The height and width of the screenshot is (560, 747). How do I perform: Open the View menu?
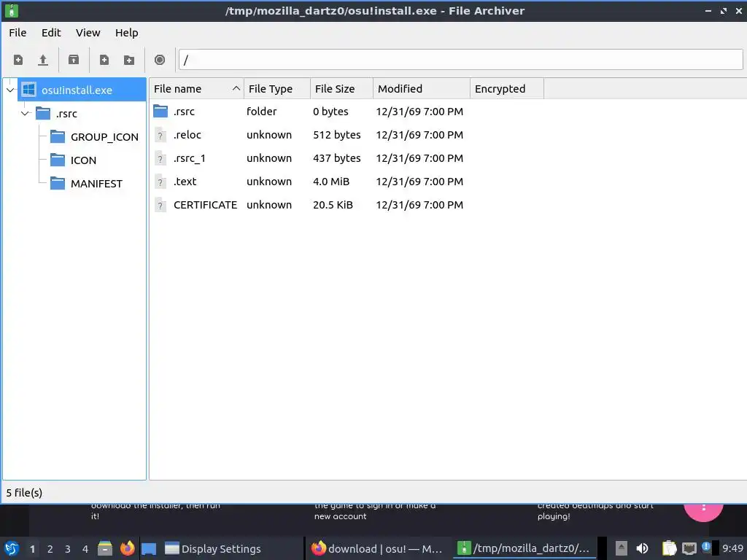[88, 33]
